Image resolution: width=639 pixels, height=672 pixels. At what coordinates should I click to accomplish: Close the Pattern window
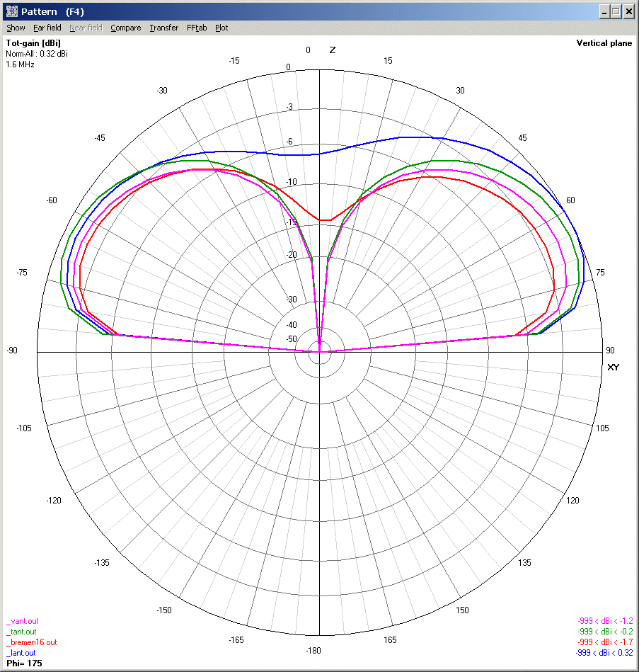[x=628, y=11]
